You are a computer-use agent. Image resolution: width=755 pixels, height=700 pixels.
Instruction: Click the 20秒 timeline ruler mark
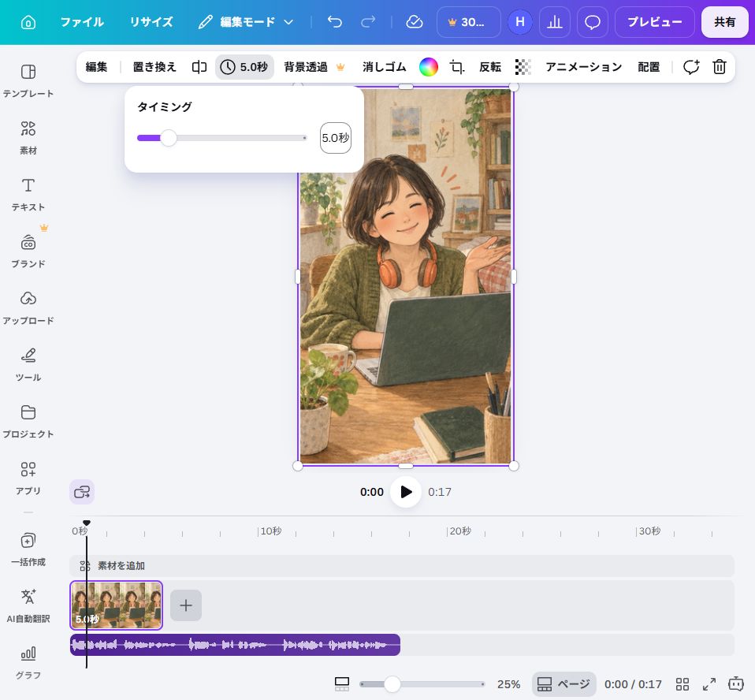(x=459, y=531)
